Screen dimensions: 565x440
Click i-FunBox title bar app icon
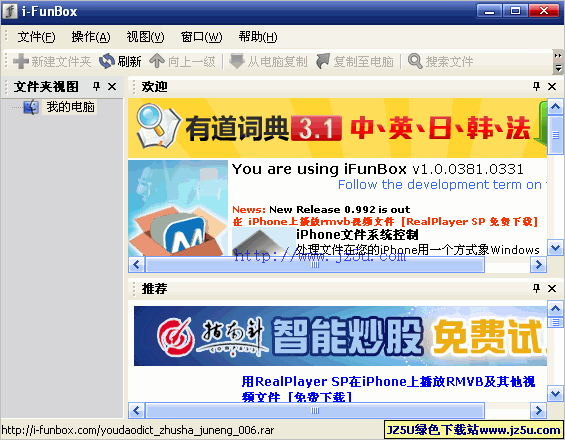click(x=10, y=11)
